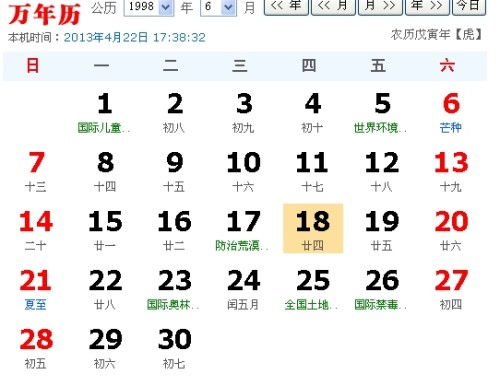
Task: Select Sunday 28 初五
Action: coord(36,348)
